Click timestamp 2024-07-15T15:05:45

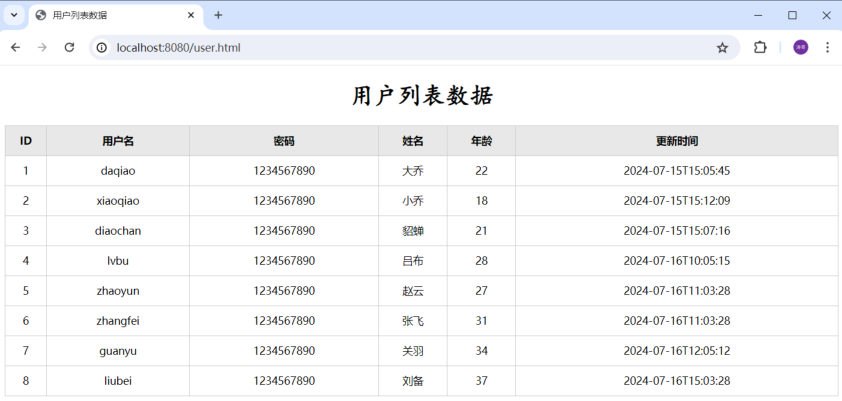(677, 171)
